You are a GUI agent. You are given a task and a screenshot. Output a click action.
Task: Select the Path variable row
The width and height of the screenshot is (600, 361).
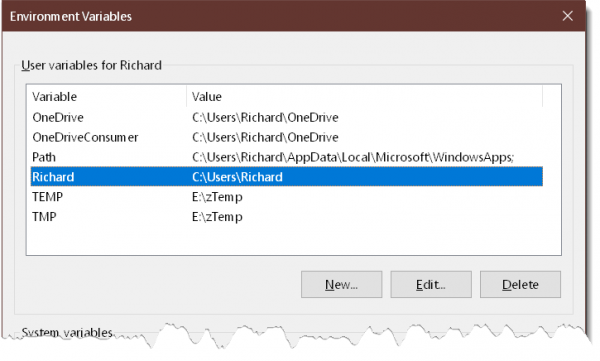(287, 157)
